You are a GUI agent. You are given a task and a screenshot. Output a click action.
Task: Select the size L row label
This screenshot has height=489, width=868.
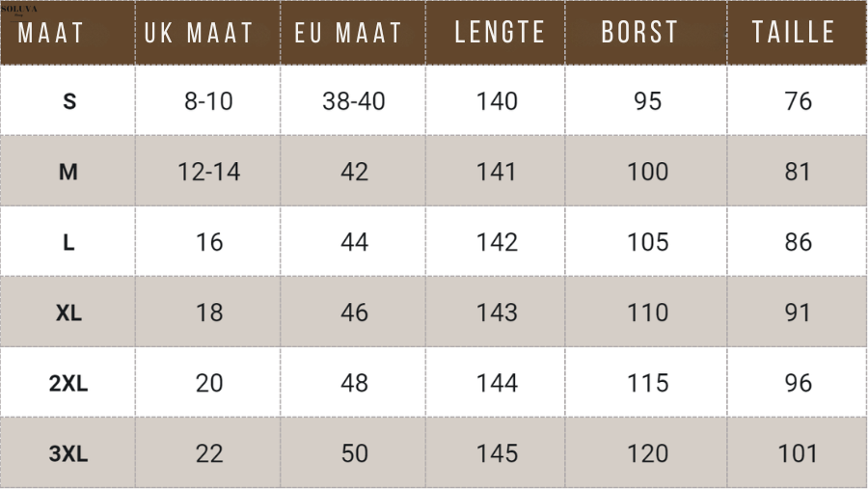click(x=68, y=243)
